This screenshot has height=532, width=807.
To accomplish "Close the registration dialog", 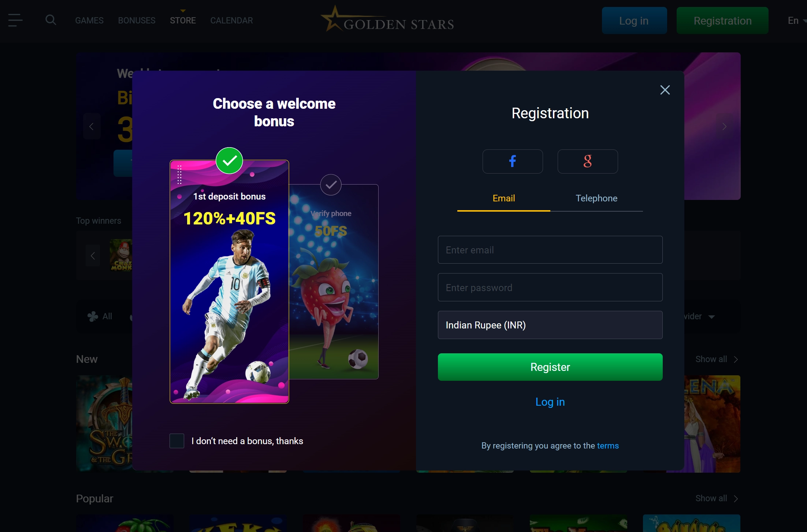I will click(665, 90).
